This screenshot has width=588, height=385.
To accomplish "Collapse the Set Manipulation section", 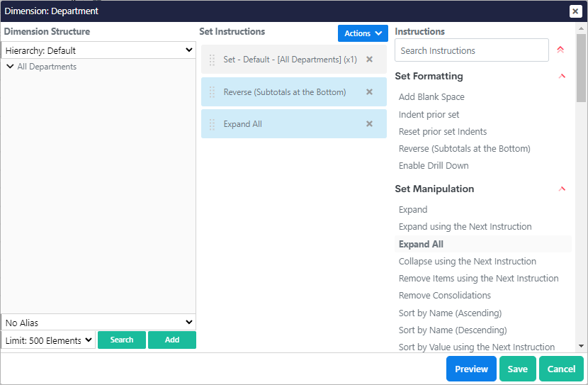I will pyautogui.click(x=562, y=189).
